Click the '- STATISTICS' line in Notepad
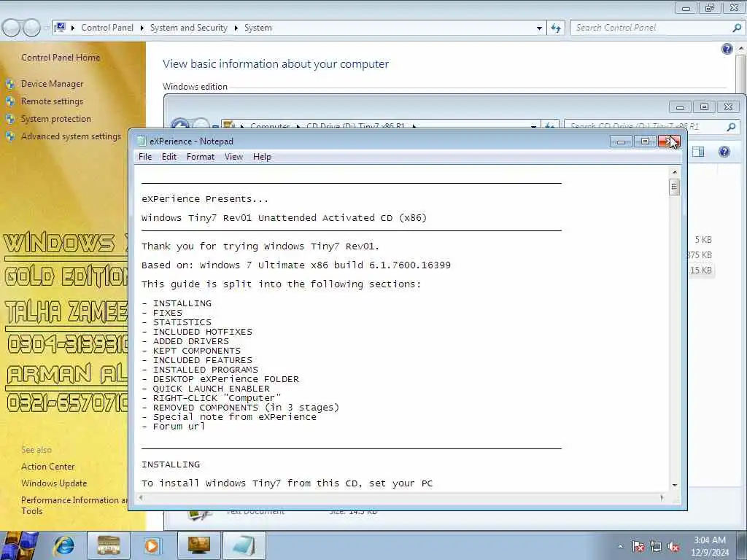The width and height of the screenshot is (747, 560). pos(177,322)
